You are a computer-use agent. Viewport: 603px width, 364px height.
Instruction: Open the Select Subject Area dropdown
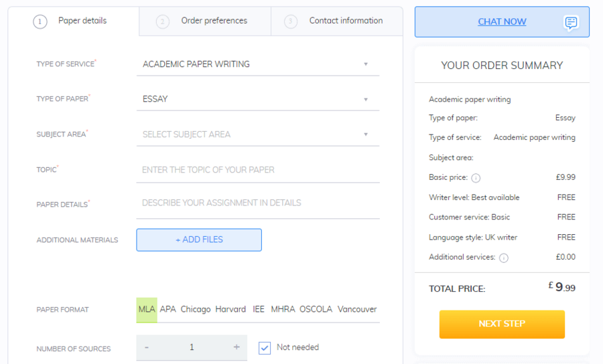[x=258, y=134]
